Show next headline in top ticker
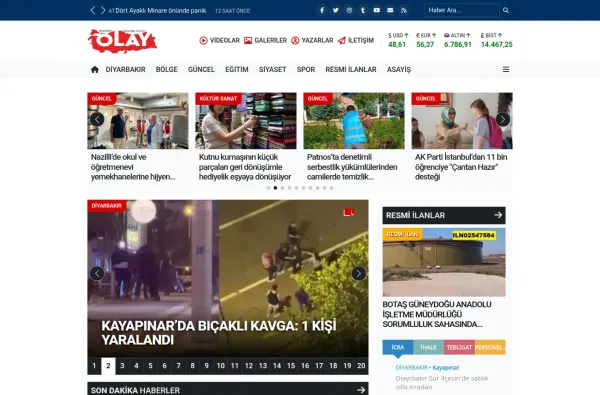600x395 pixels. tap(103, 10)
